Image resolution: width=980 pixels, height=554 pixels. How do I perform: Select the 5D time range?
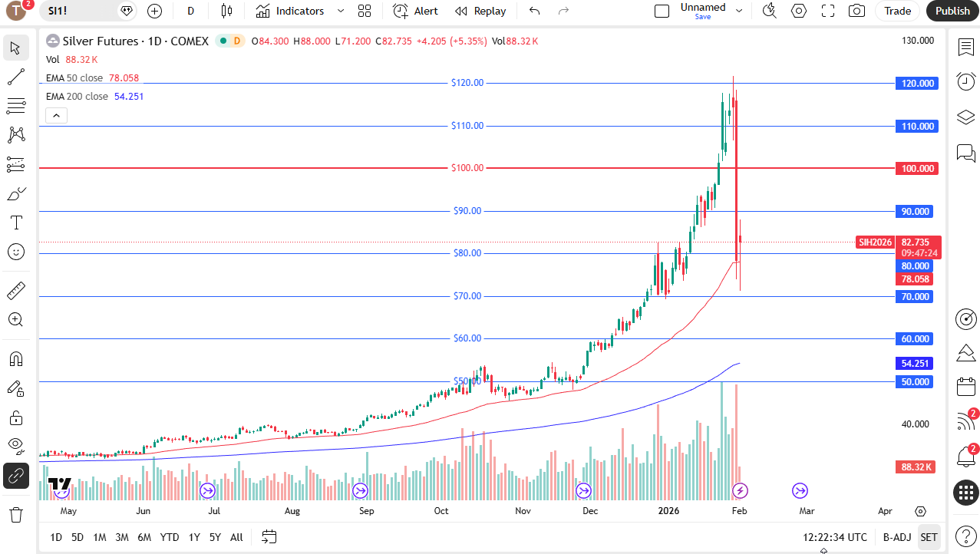[x=78, y=537]
